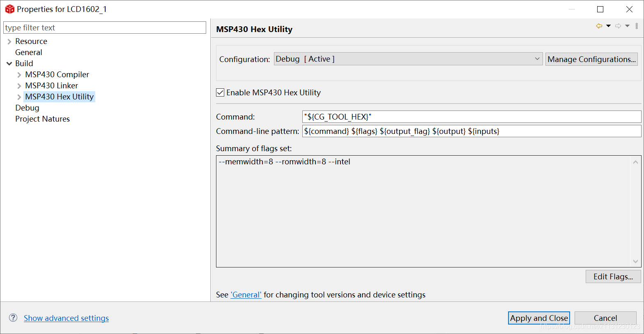Screen dimensions: 644x334
Task: Select MSP430 Hex Utility tree item
Action: point(60,97)
